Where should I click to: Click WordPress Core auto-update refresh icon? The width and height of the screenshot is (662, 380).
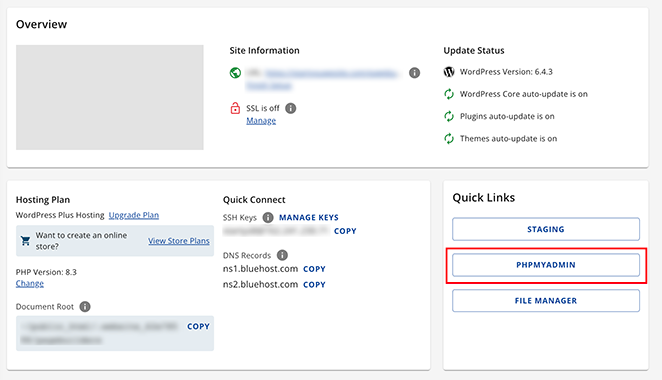(x=449, y=94)
